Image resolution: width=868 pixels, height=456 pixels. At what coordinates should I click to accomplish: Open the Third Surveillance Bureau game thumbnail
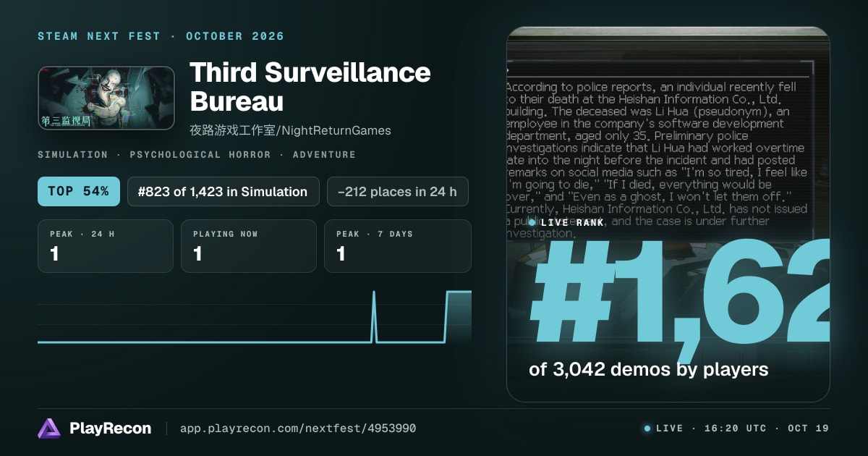pyautogui.click(x=106, y=98)
